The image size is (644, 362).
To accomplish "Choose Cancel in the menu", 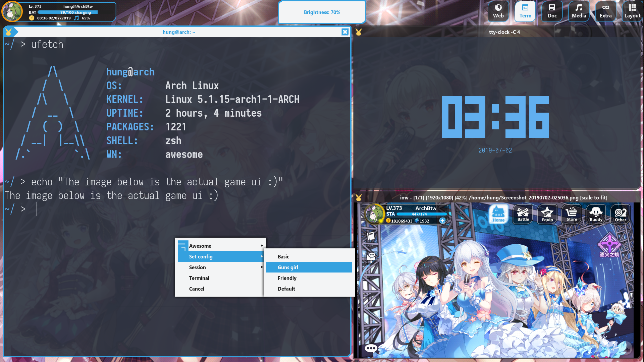I will pyautogui.click(x=221, y=289).
